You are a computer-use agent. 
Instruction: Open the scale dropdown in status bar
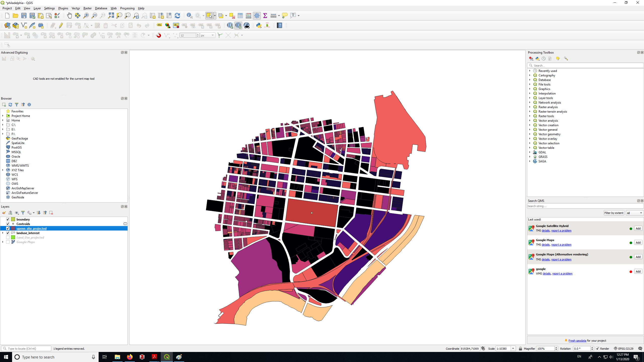(x=513, y=348)
